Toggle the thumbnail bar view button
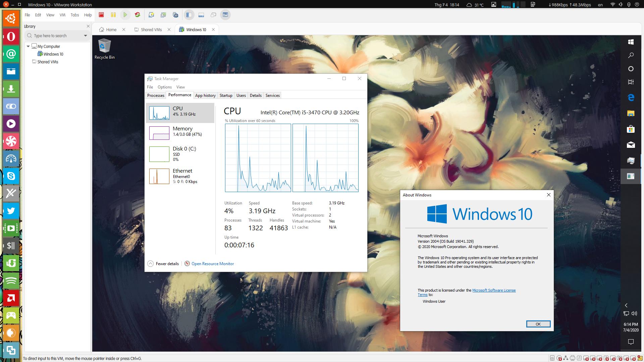This screenshot has height=362, width=644. (x=201, y=15)
